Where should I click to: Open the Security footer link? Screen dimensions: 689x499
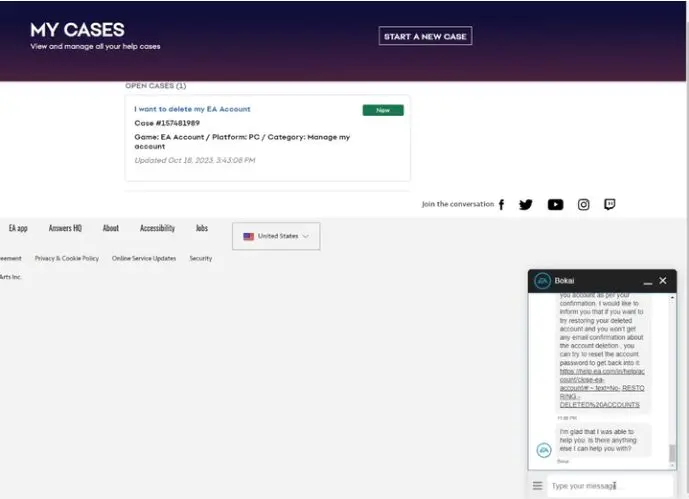click(201, 258)
